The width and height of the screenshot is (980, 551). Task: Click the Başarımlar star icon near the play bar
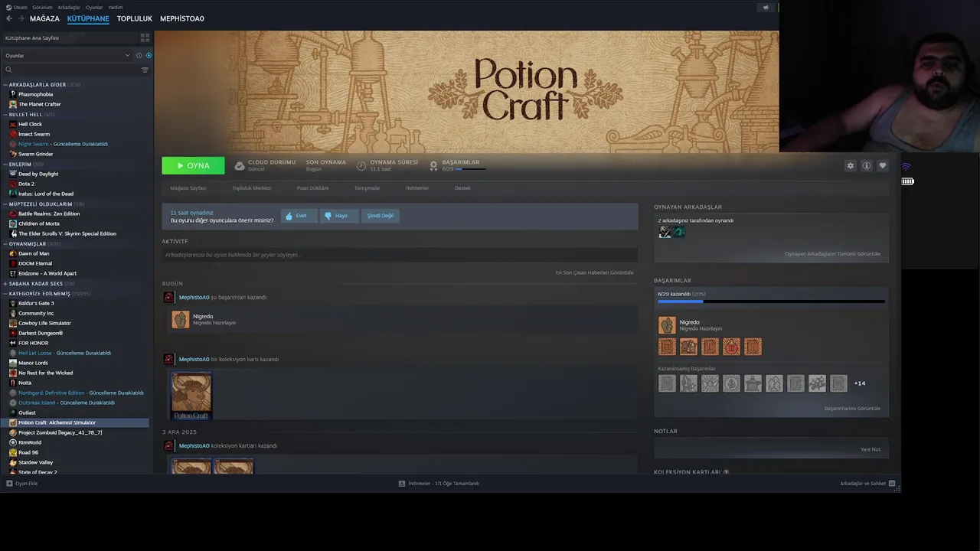434,165
